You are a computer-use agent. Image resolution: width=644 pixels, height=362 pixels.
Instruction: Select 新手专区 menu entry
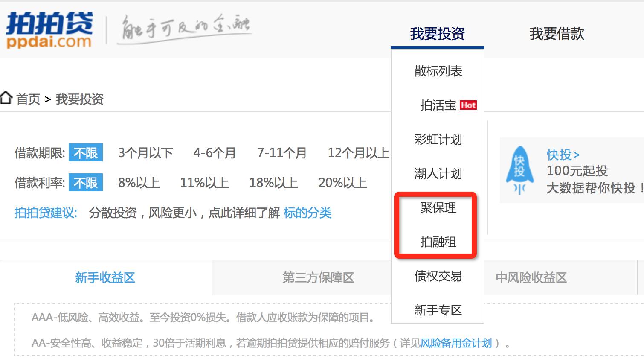click(438, 310)
